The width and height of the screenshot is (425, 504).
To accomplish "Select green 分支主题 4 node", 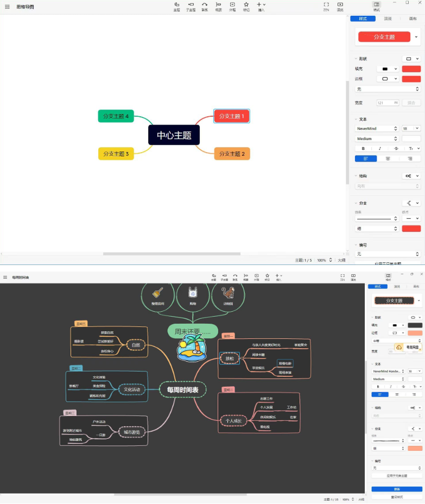I will 116,116.
